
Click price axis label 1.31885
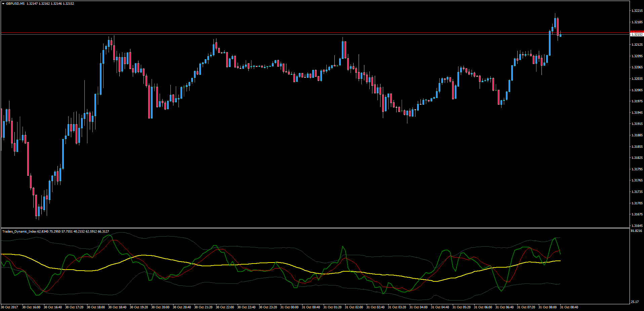pyautogui.click(x=637, y=135)
